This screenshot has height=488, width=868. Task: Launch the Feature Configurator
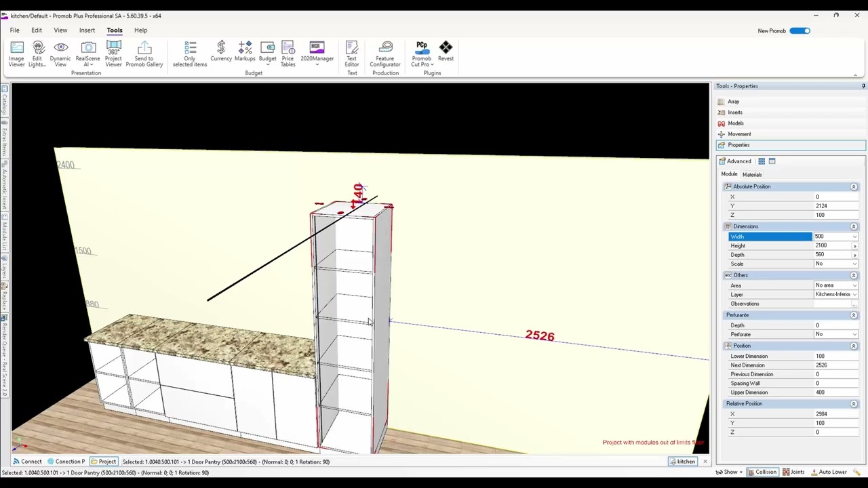[x=385, y=54]
